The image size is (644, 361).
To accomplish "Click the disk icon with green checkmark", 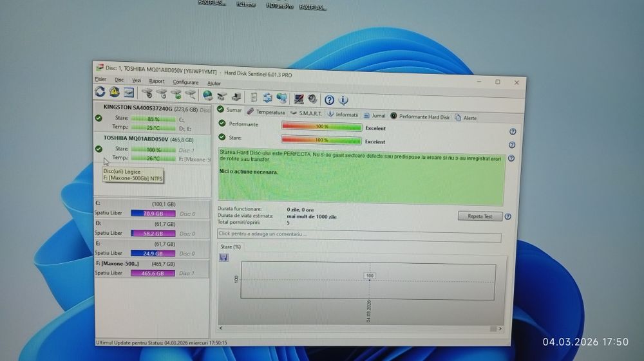I will pos(176,95).
